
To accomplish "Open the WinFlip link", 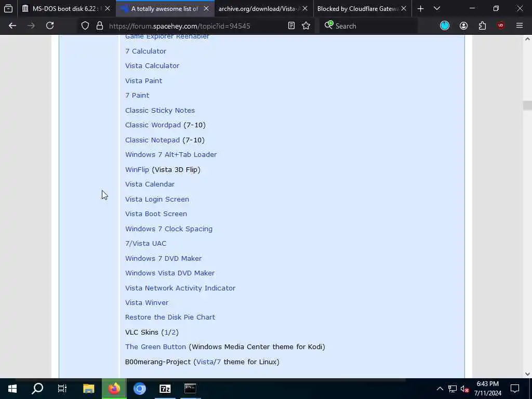I will coord(137,169).
